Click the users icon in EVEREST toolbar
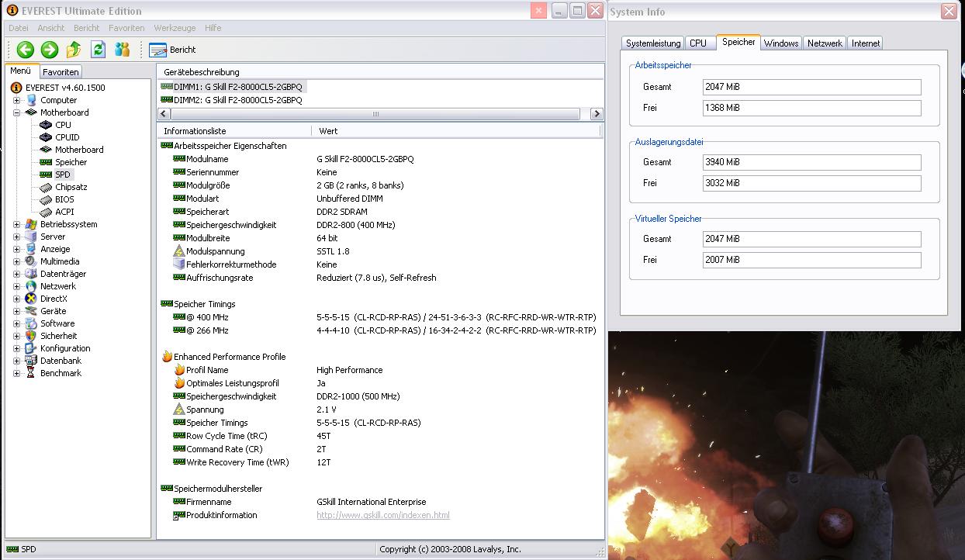The height and width of the screenshot is (560, 965). 122,50
